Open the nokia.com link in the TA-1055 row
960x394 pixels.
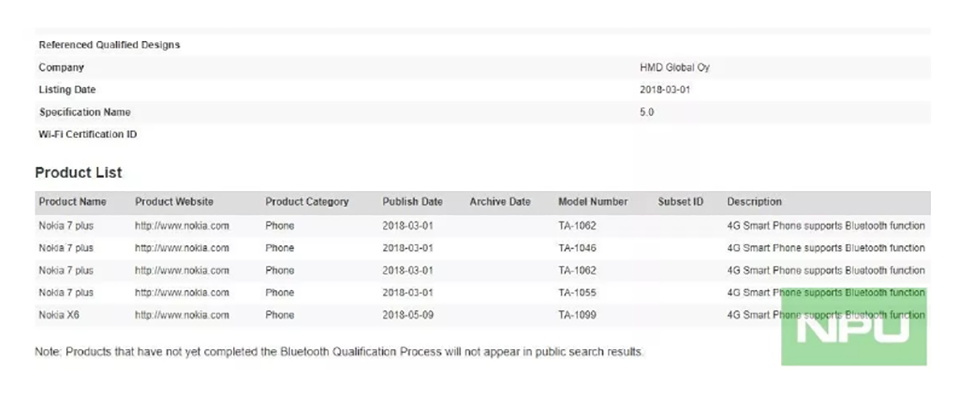tap(182, 293)
